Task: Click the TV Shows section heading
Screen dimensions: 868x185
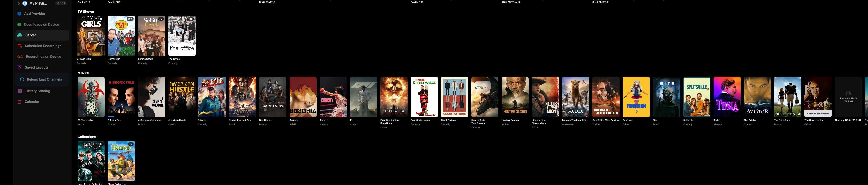Action: pos(86,12)
